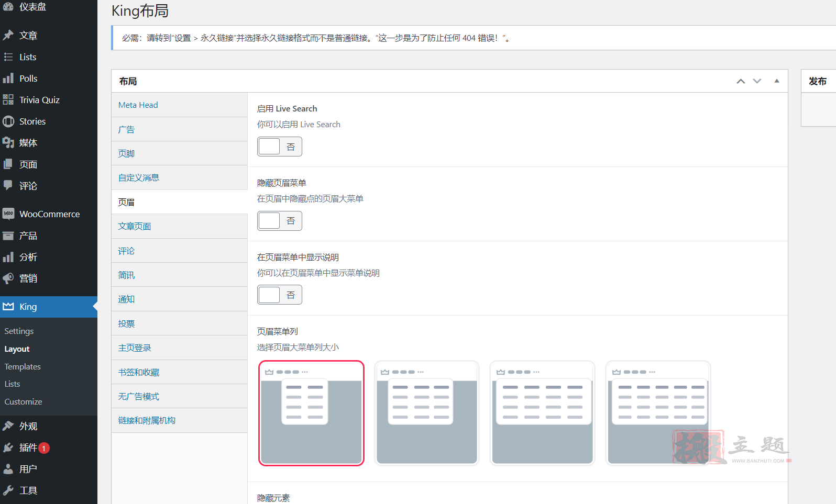Click the user icon beside 用户
Viewport: 836px width, 504px height.
8,469
